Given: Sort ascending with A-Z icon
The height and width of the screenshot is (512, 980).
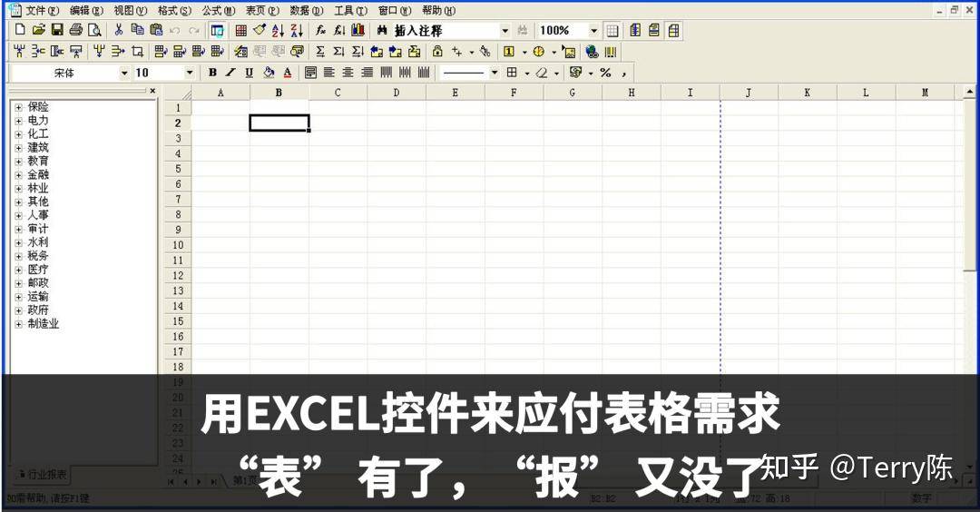Looking at the screenshot, I should tap(279, 30).
